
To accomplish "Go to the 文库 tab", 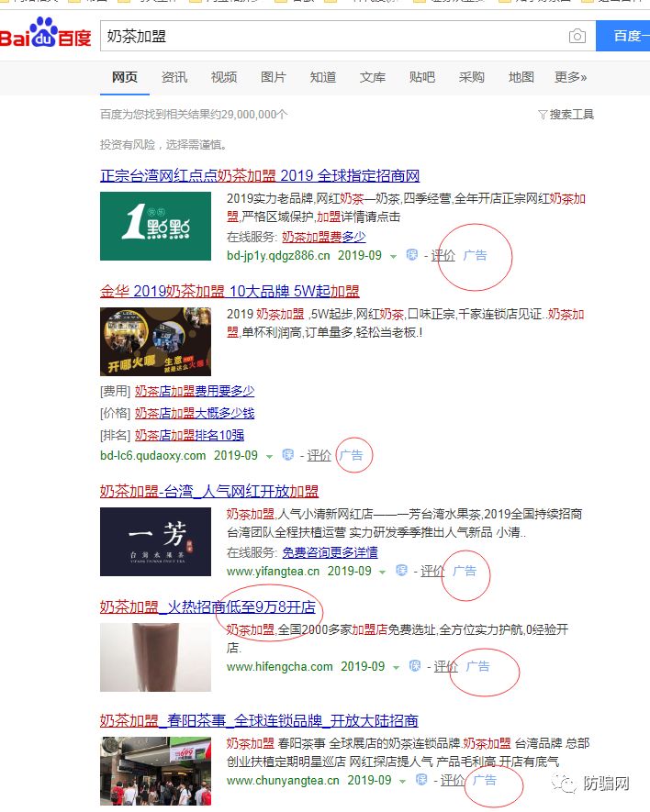I will [x=373, y=77].
